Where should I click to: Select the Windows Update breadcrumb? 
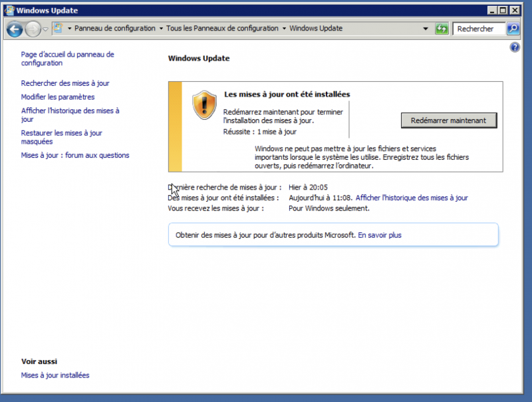coord(316,28)
